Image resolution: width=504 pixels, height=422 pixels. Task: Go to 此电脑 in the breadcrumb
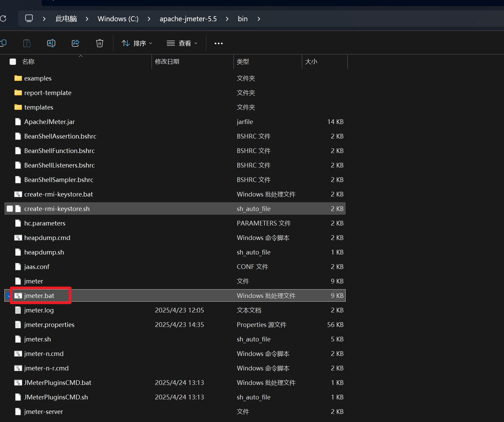coord(66,19)
